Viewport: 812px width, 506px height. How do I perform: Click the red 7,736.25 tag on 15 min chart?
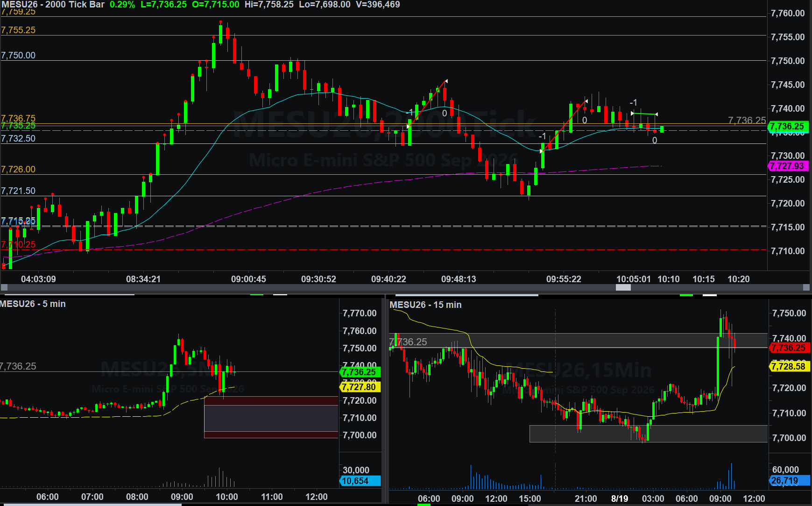pos(789,348)
